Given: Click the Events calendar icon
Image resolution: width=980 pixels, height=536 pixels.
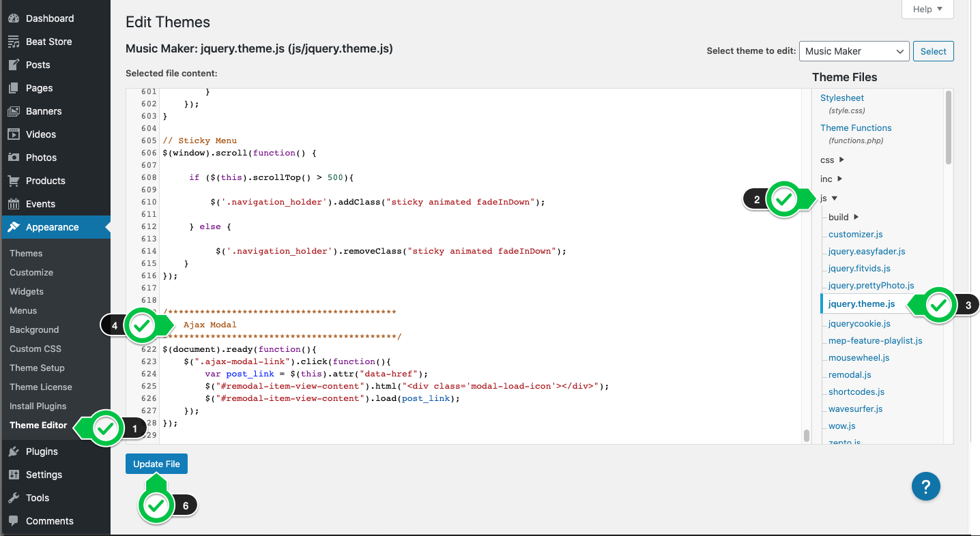Looking at the screenshot, I should (x=14, y=204).
